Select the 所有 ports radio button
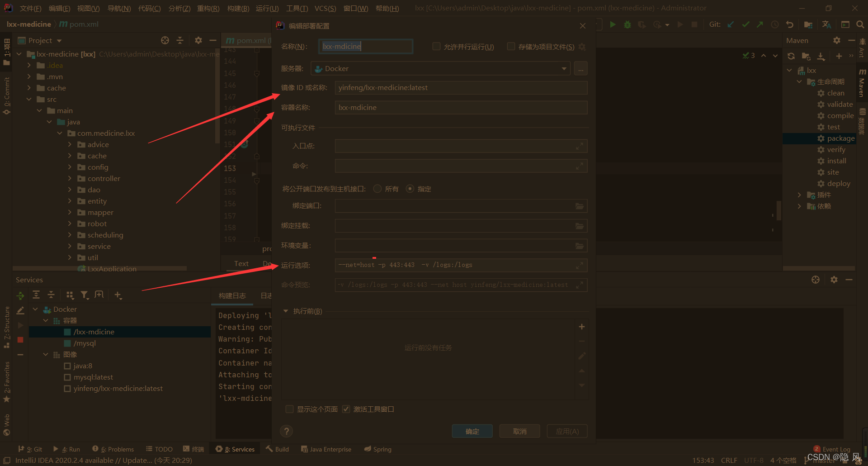The image size is (868, 466). pyautogui.click(x=377, y=189)
